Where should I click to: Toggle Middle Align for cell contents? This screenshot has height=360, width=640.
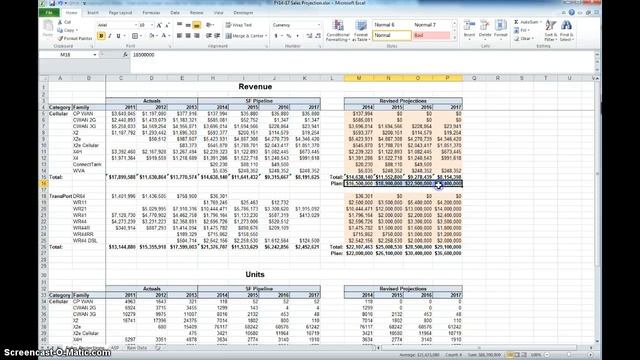pos(188,25)
